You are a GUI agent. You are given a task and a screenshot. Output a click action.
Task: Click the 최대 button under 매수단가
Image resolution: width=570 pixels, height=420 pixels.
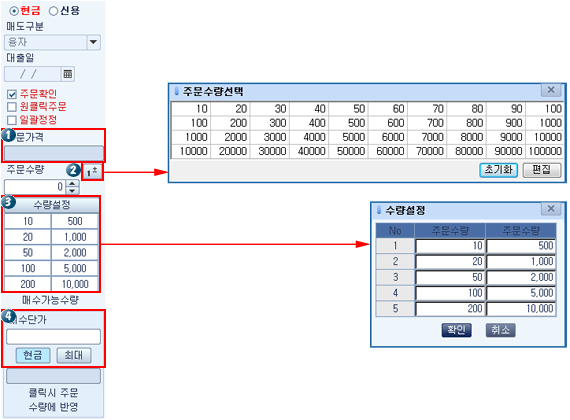[x=74, y=355]
